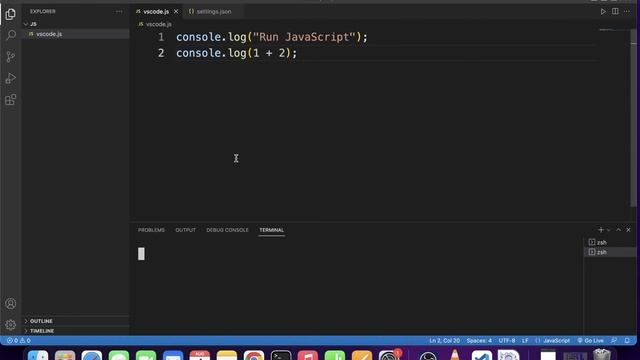
Task: Open the Manage gear icon
Action: (x=11, y=325)
